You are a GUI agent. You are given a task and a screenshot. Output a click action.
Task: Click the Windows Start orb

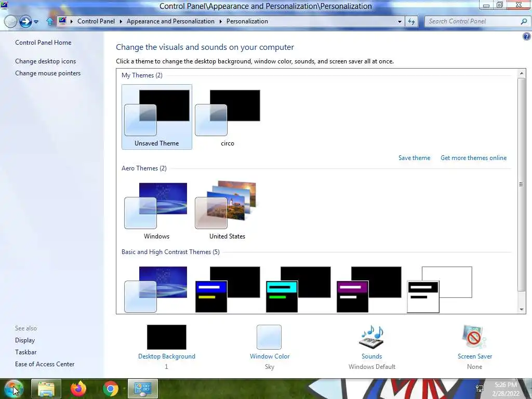[x=14, y=389]
